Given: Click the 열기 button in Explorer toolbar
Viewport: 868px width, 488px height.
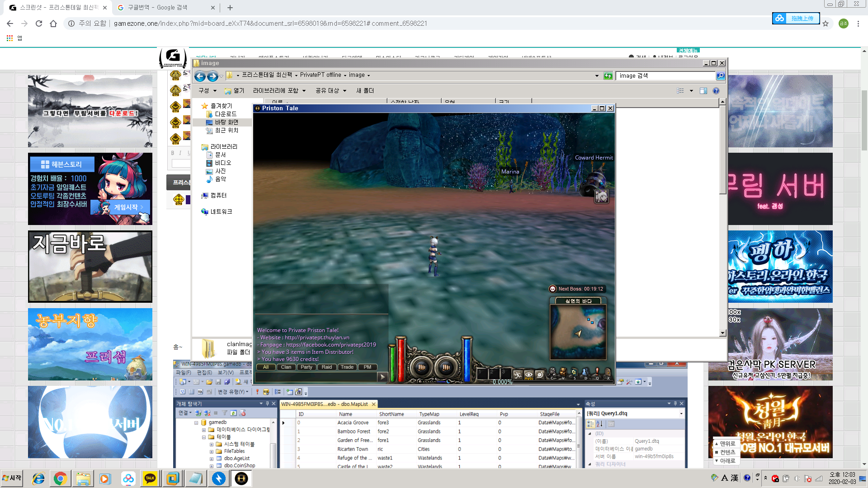Looking at the screenshot, I should tap(235, 91).
